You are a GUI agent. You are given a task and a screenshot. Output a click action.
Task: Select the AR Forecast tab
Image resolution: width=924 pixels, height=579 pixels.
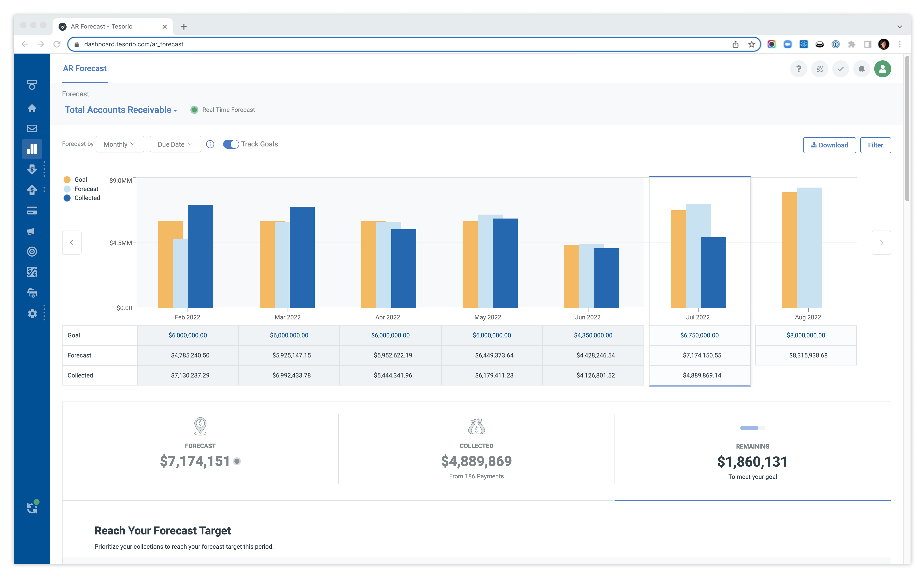85,69
